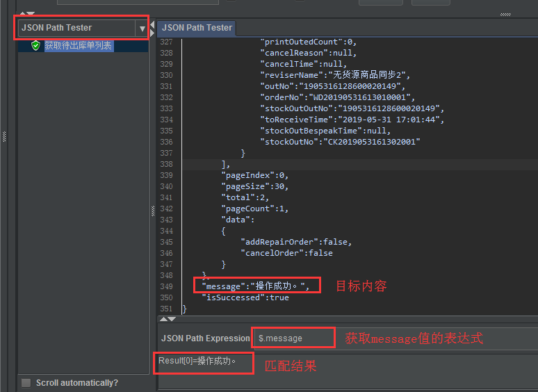Click the "printOutedCount":0 line
538x392 pixels.
point(308,42)
